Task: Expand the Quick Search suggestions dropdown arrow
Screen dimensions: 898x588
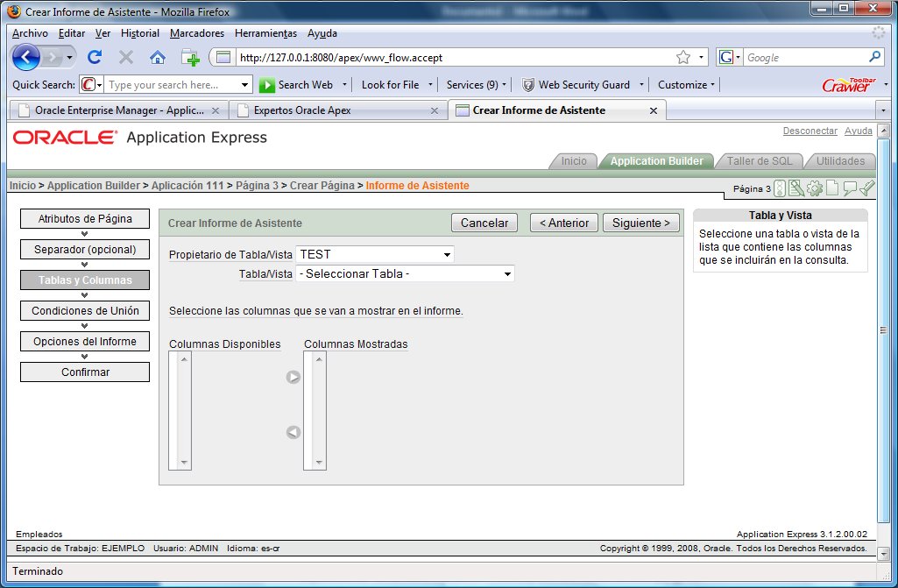Action: 244,85
